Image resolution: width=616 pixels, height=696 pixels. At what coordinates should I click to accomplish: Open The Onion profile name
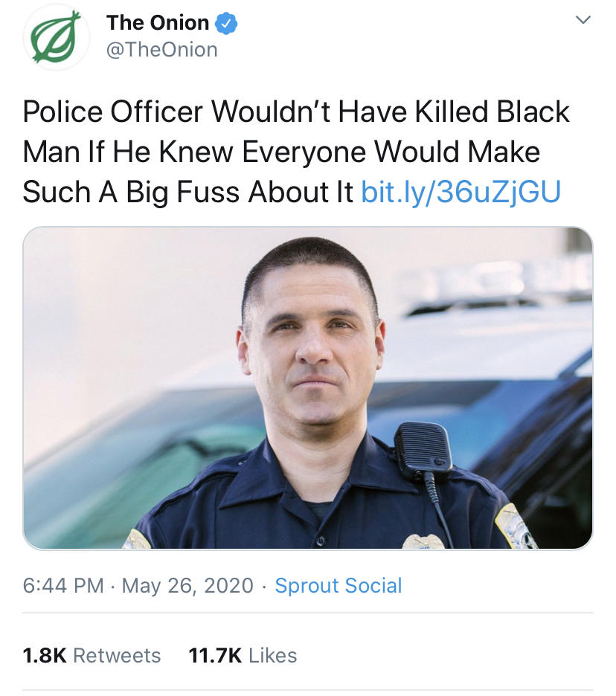click(158, 22)
